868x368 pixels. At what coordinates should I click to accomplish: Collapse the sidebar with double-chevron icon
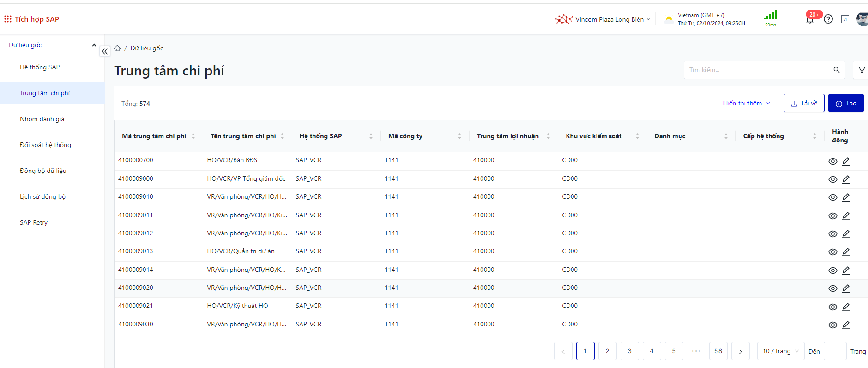coord(105,51)
